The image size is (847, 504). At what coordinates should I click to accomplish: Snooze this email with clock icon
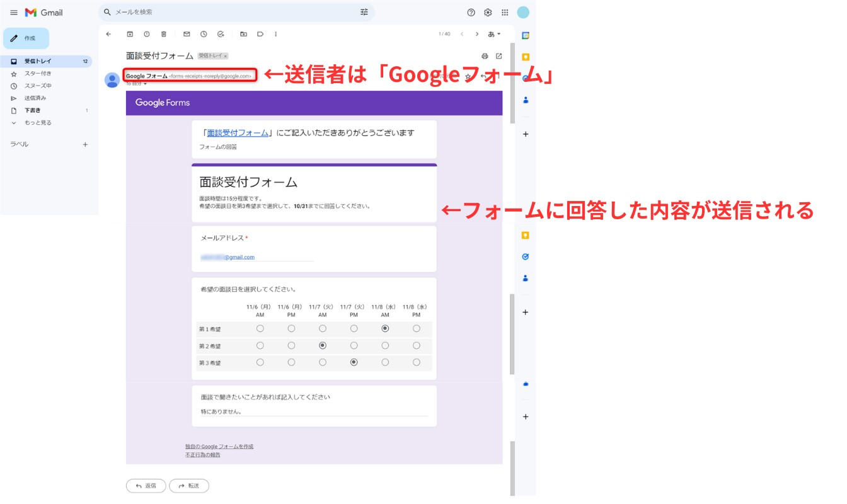tap(204, 34)
